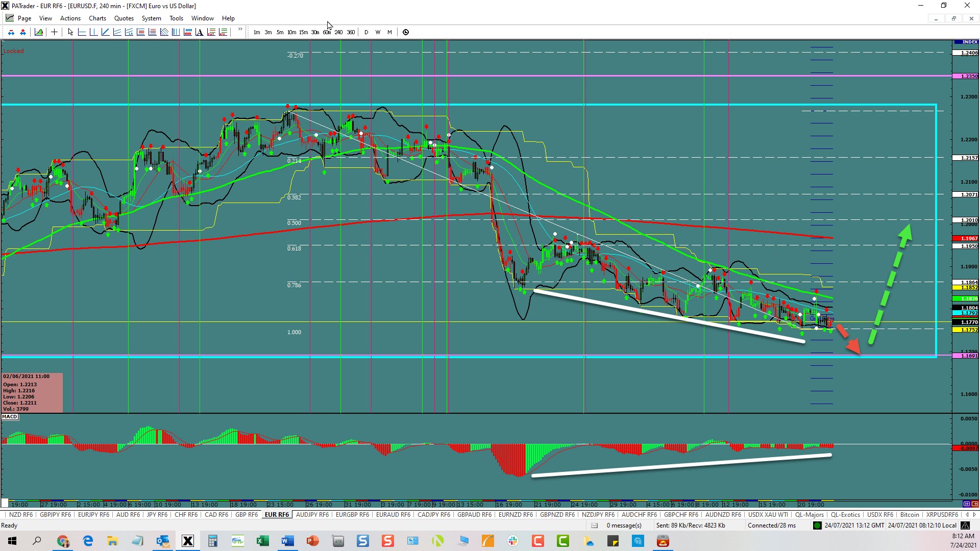980x551 pixels.
Task: Click the MACD indicator label
Action: 10,417
